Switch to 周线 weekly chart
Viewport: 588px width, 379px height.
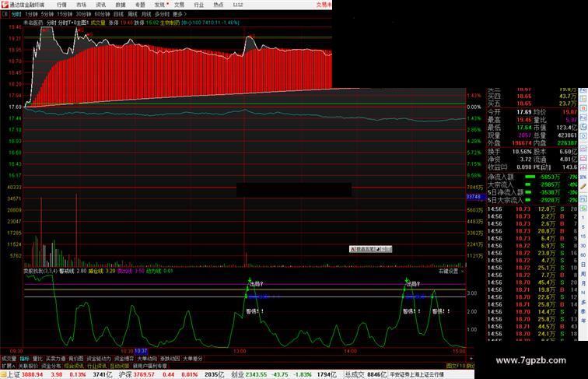[x=132, y=14]
